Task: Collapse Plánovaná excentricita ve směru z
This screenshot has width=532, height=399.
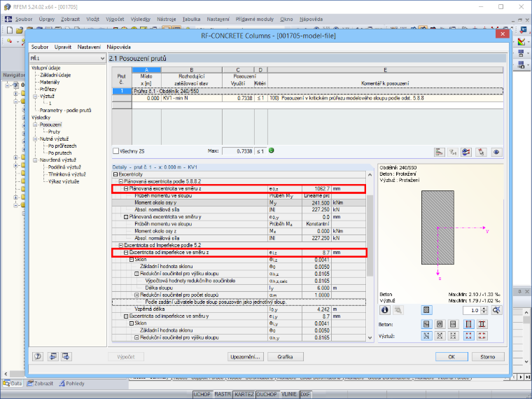Action: tap(126, 188)
